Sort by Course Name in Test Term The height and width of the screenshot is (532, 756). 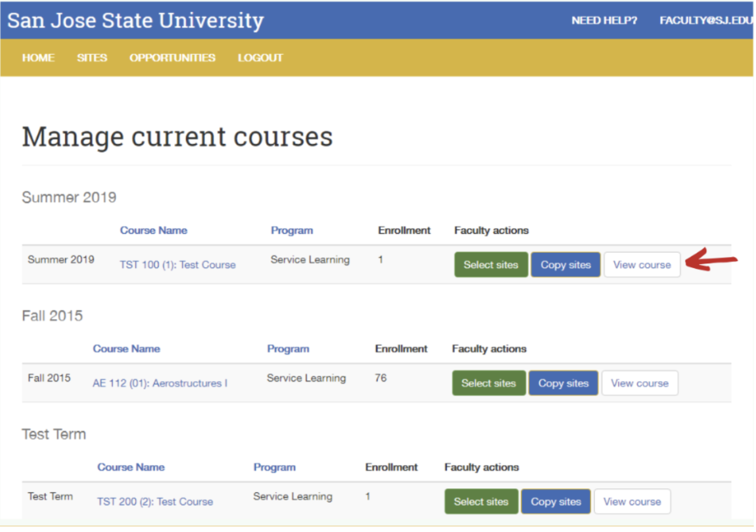[131, 467]
